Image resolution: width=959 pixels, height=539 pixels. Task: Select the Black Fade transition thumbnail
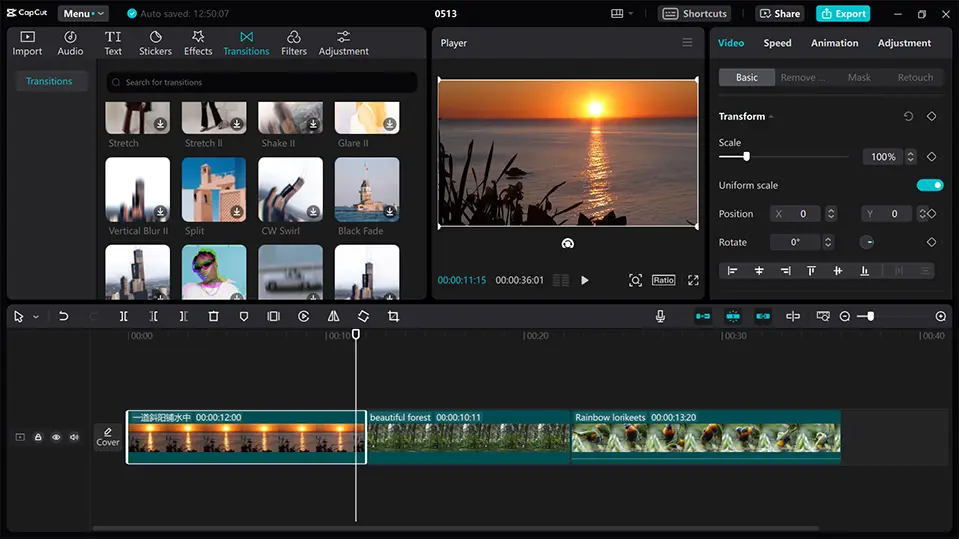tap(367, 189)
